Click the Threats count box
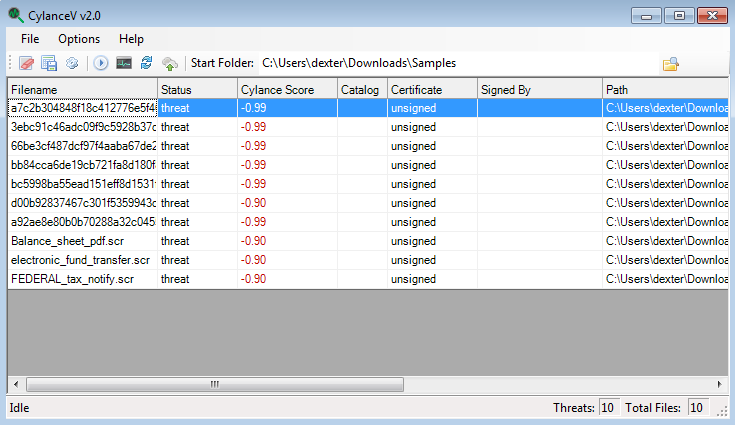The width and height of the screenshot is (735, 425). pos(609,408)
